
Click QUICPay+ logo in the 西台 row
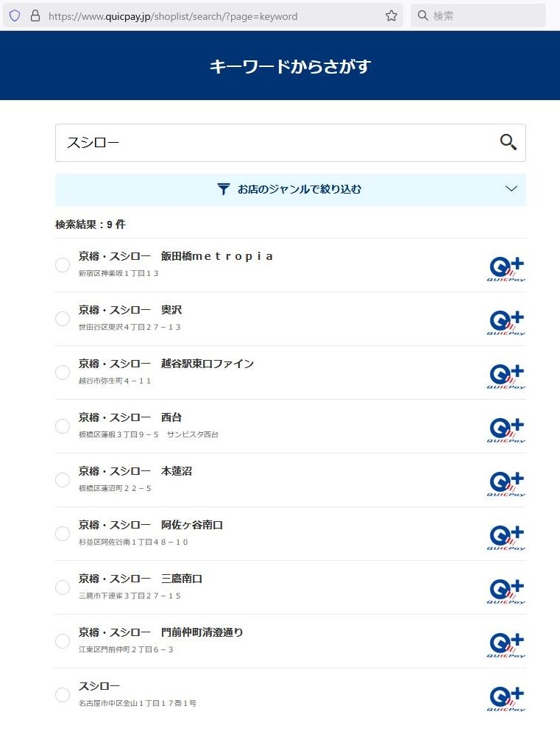(506, 430)
